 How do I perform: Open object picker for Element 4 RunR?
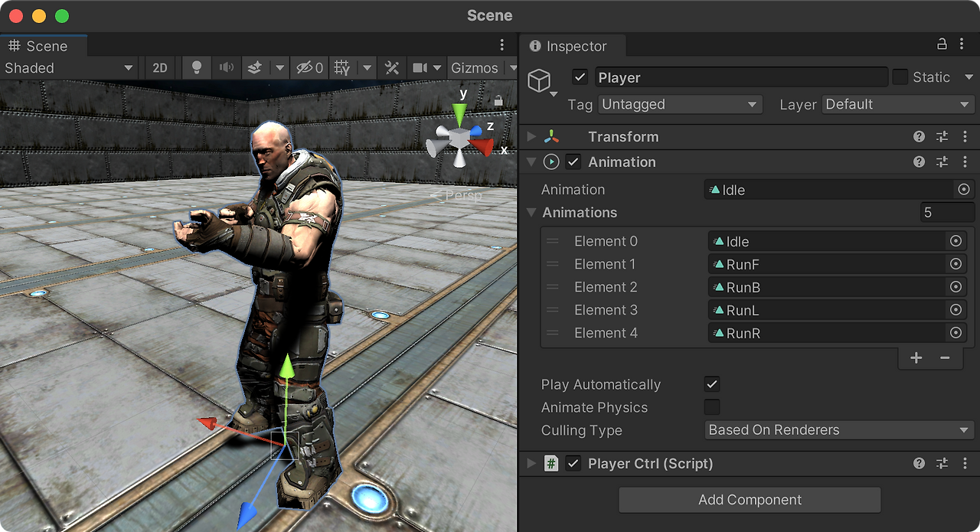pos(955,333)
